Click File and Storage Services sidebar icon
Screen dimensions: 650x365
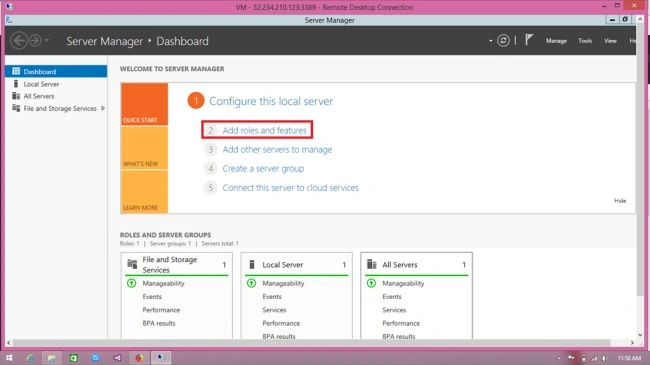pyautogui.click(x=16, y=108)
